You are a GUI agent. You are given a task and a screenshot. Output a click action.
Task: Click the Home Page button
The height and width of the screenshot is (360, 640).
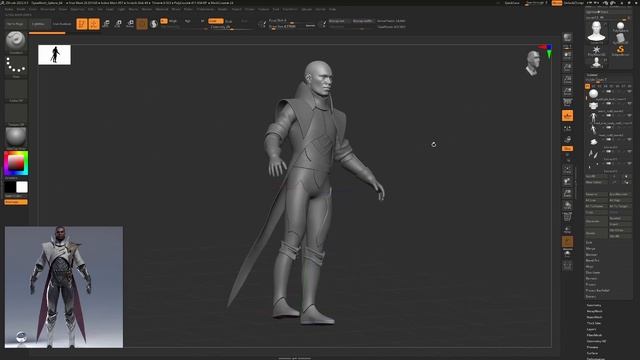[15, 24]
